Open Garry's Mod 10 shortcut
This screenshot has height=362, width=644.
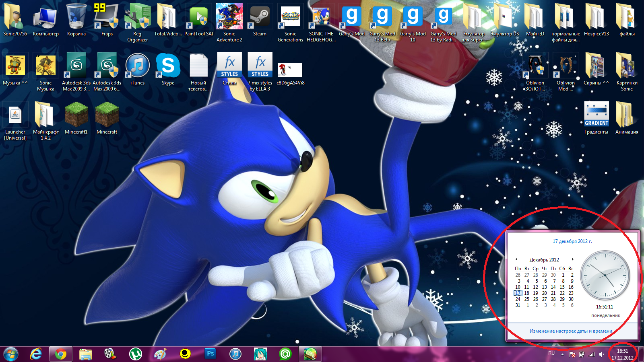coord(413,23)
